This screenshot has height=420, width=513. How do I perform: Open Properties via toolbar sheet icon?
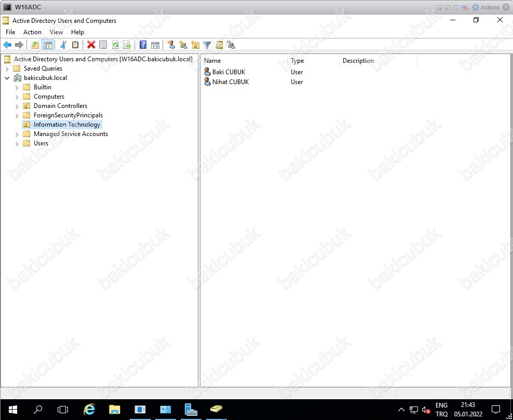click(x=103, y=45)
